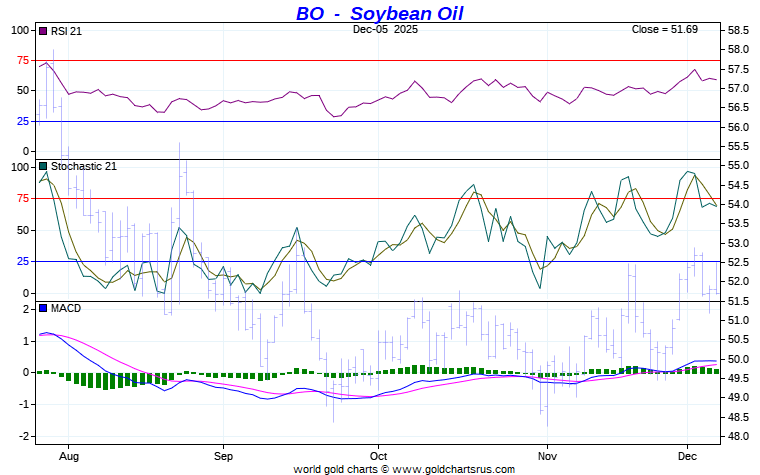Select the Nov label on the time axis
The width and height of the screenshot is (760, 475).
point(547,453)
